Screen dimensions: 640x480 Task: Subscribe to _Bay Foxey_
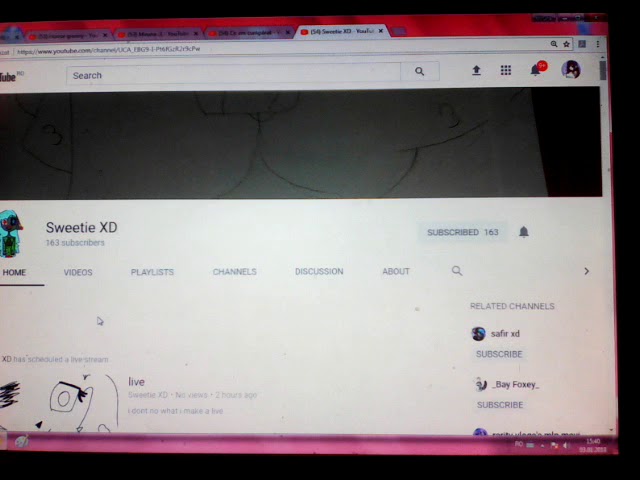tap(500, 405)
